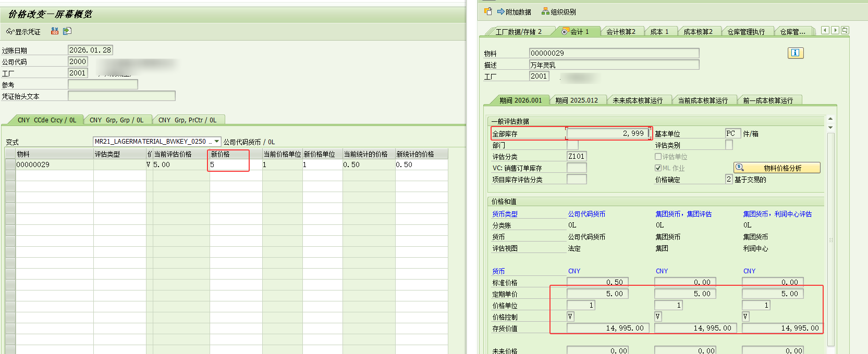Screen dimensions: 868x354
Task: Toggle the 评估单位 checkbox
Action: 658,157
